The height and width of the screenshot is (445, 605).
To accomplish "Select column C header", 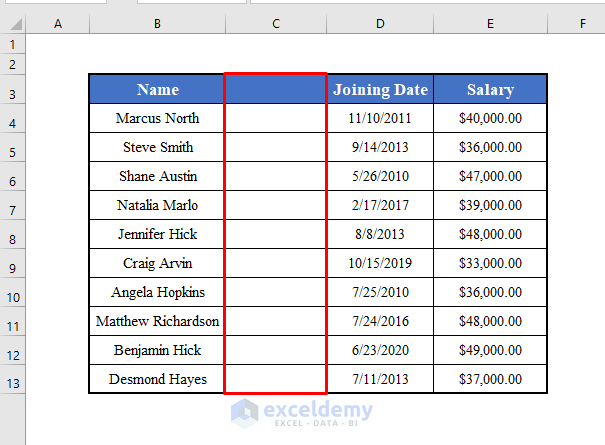I will point(276,23).
